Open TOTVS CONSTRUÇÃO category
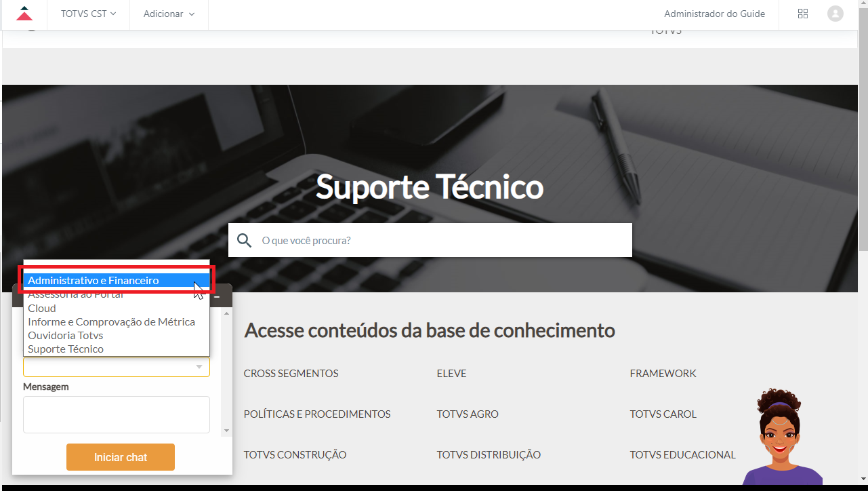The image size is (868, 491). point(295,455)
